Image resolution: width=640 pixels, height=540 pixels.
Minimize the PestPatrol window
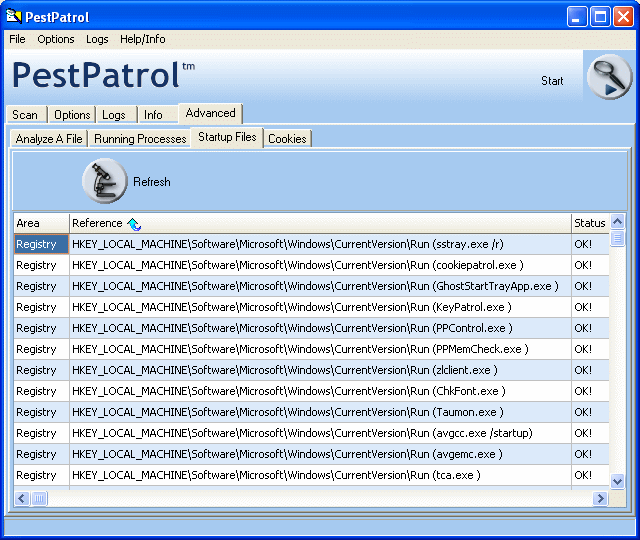click(577, 17)
